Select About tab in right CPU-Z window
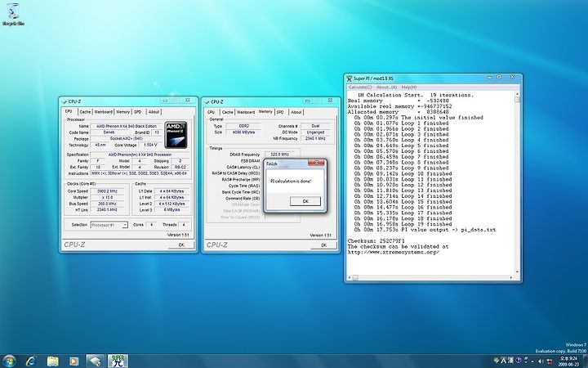The height and width of the screenshot is (368, 588). tap(296, 112)
